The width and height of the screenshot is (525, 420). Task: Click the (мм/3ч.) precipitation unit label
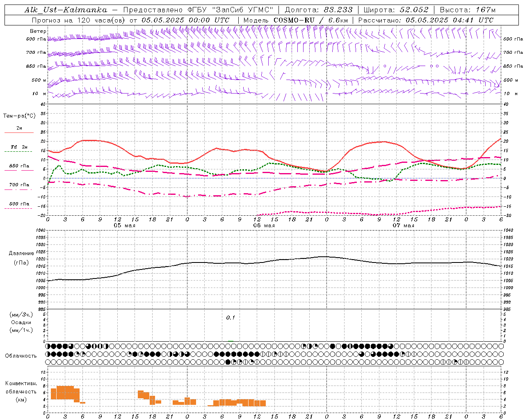click(x=21, y=315)
